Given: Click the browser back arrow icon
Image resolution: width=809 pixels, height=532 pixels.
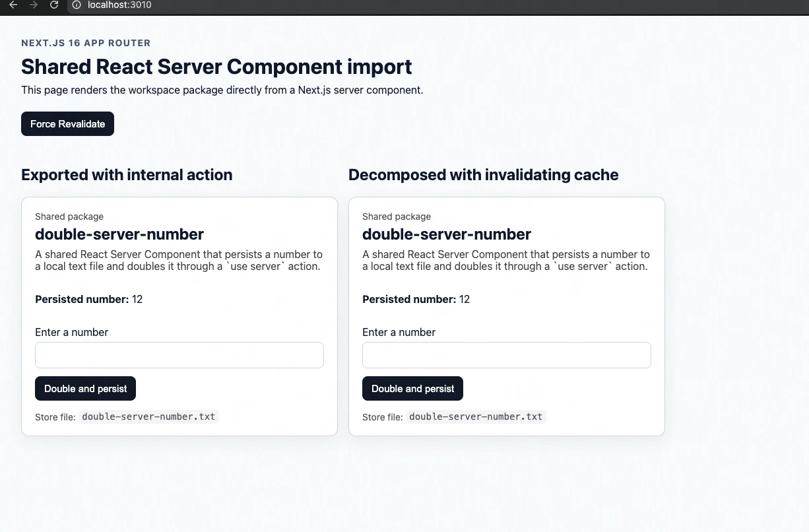Looking at the screenshot, I should [x=13, y=5].
